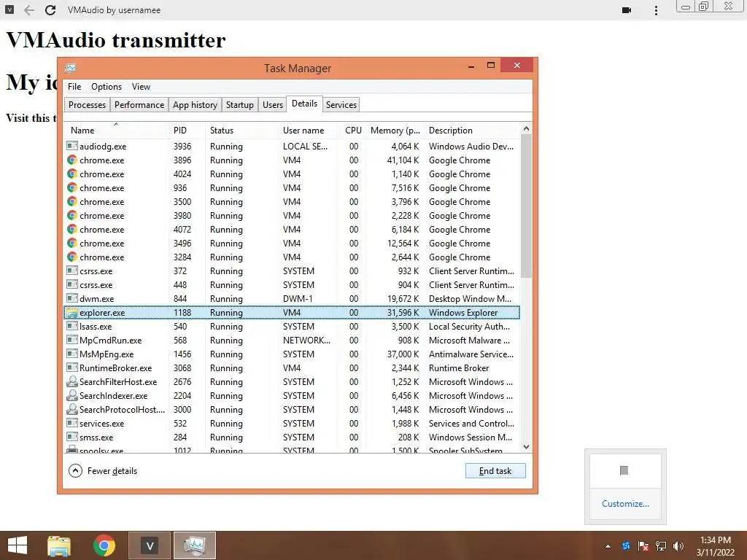The height and width of the screenshot is (560, 747).
Task: Select the smss.exe row
Action: point(292,437)
